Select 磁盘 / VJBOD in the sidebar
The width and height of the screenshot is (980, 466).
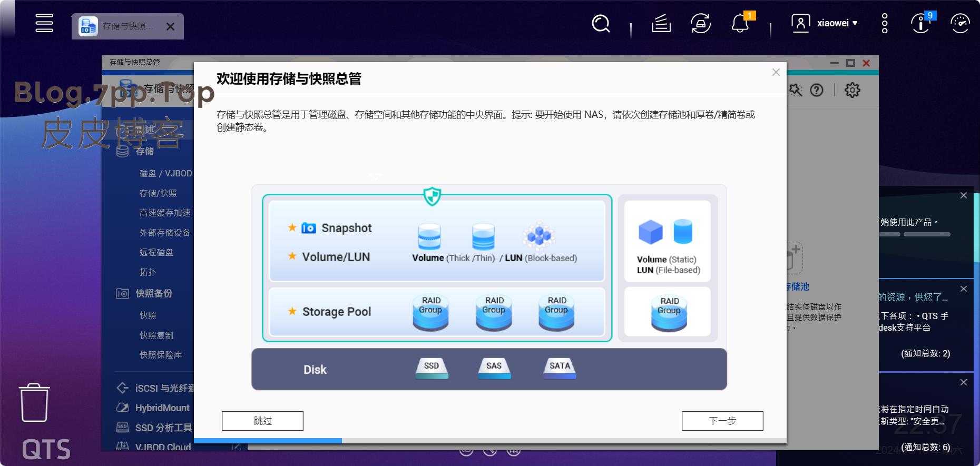[x=165, y=173]
